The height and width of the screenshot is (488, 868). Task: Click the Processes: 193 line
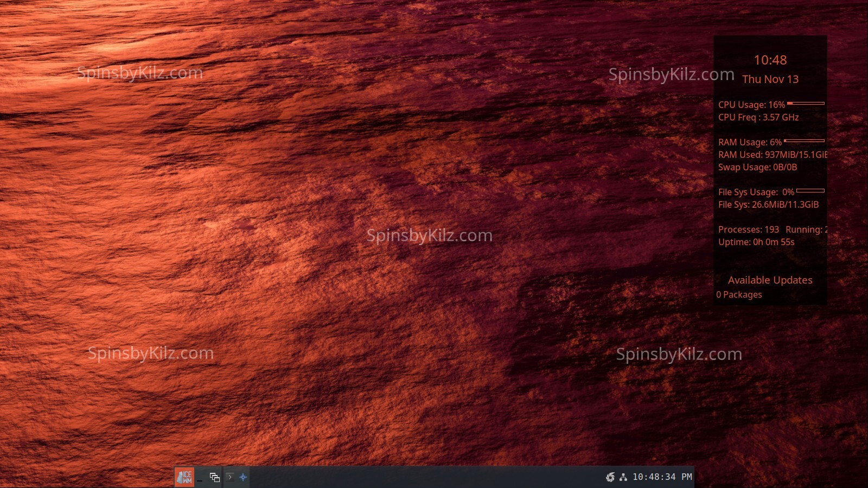[748, 229]
